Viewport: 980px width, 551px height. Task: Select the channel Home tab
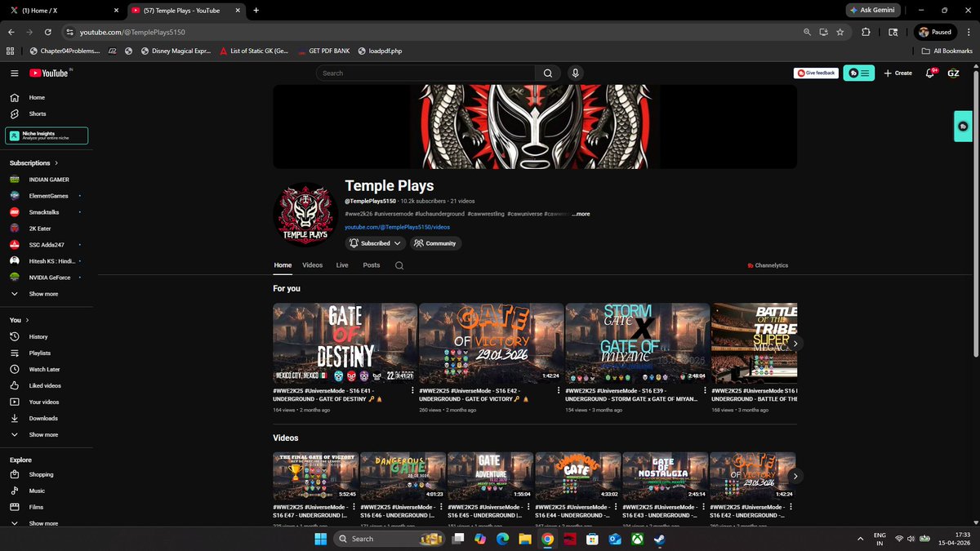click(283, 265)
